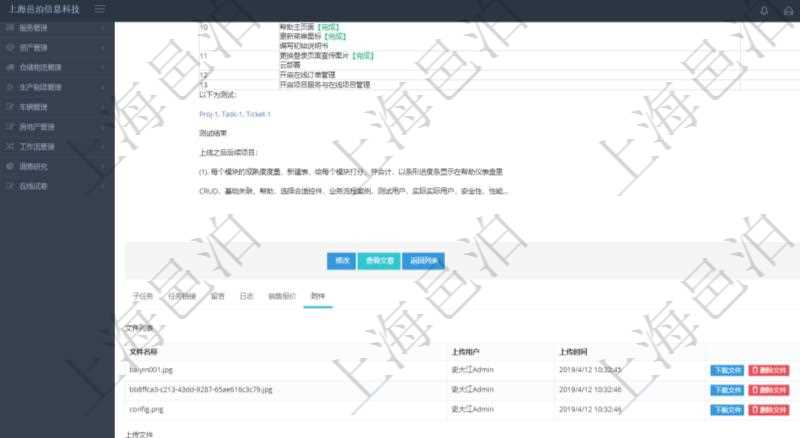
Task: Click the 上传用户 column header
Action: coord(465,352)
